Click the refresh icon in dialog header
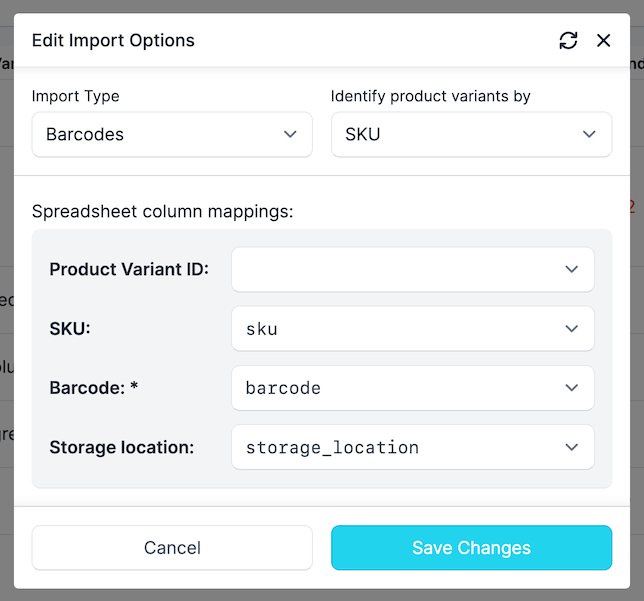This screenshot has width=644, height=601. point(568,40)
